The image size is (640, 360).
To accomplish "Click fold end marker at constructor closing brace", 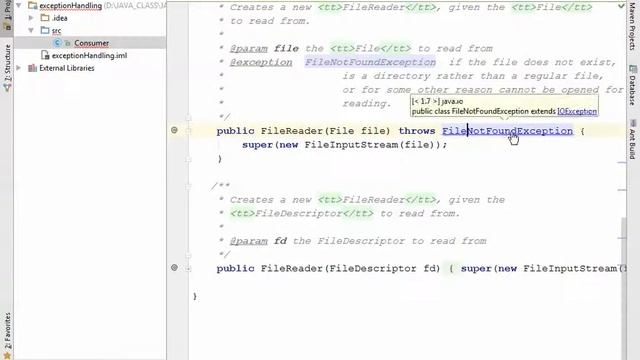I will coord(188,159).
